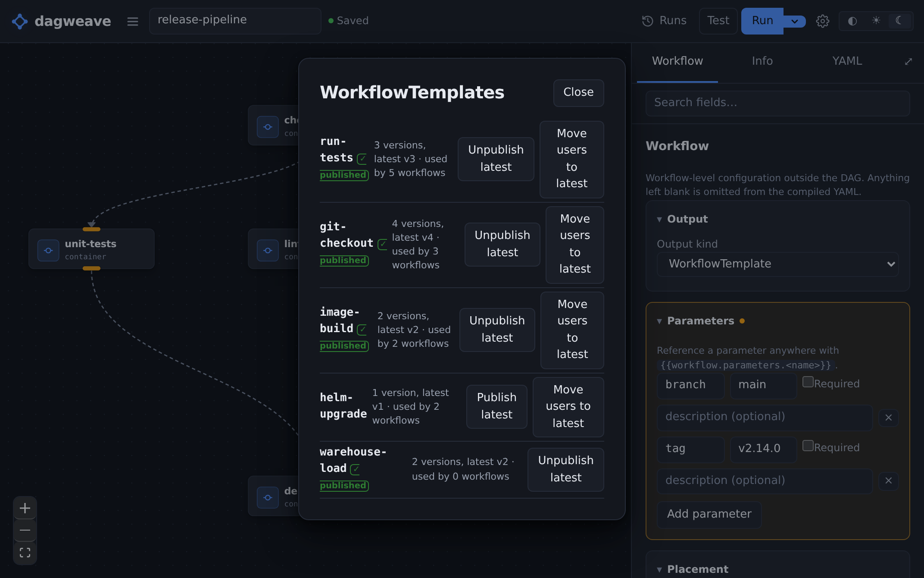Fit the graph to screen

(25, 553)
